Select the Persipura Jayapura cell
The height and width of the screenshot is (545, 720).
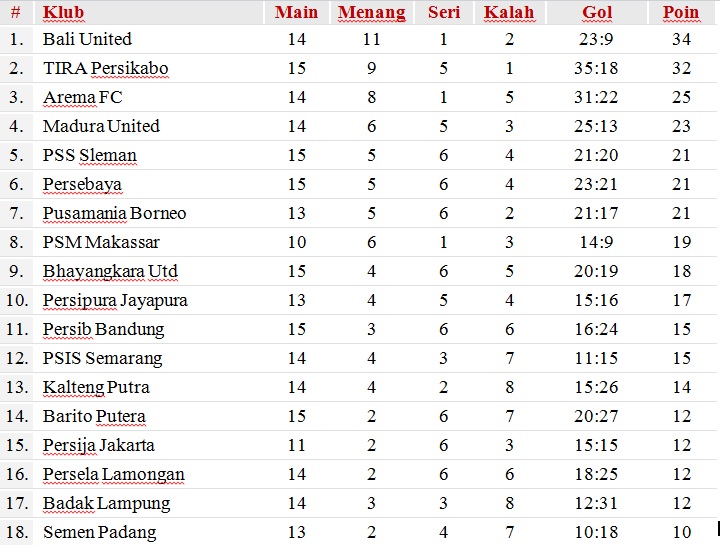point(115,300)
